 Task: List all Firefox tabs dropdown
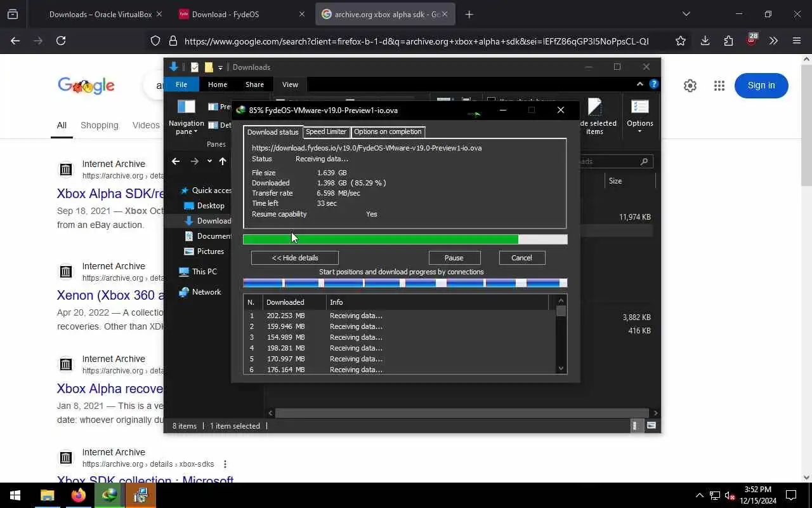tap(686, 14)
